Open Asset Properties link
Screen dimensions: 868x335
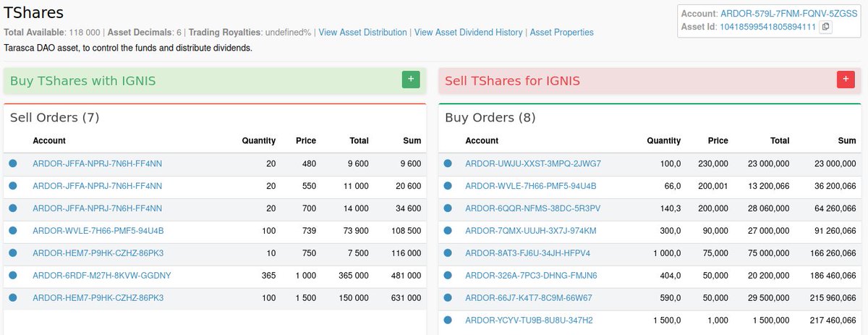point(562,33)
